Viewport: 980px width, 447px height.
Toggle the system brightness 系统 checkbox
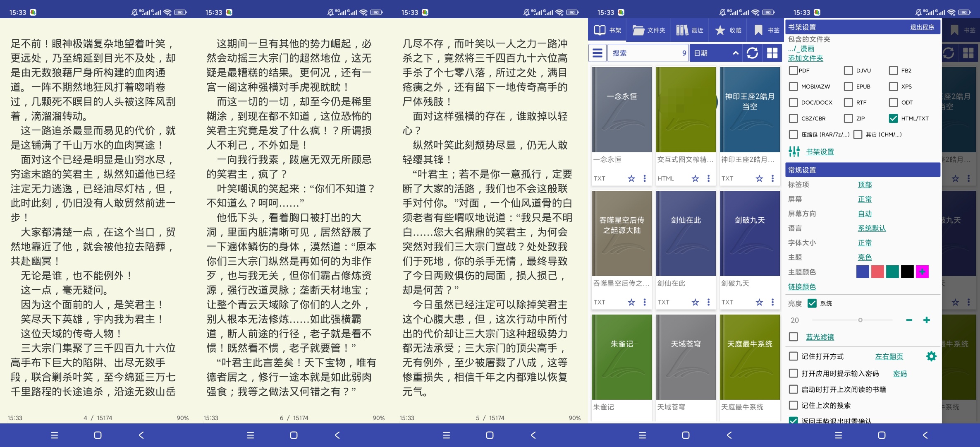point(812,303)
